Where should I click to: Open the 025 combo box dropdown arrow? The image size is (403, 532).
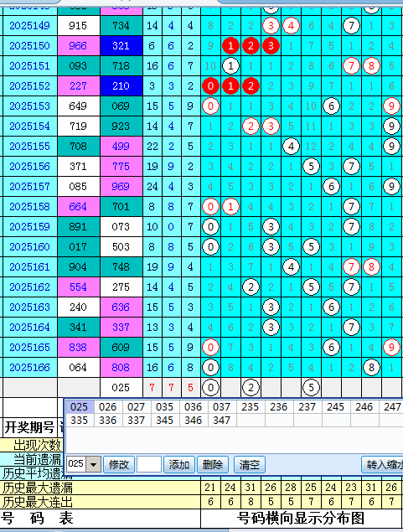point(93,464)
